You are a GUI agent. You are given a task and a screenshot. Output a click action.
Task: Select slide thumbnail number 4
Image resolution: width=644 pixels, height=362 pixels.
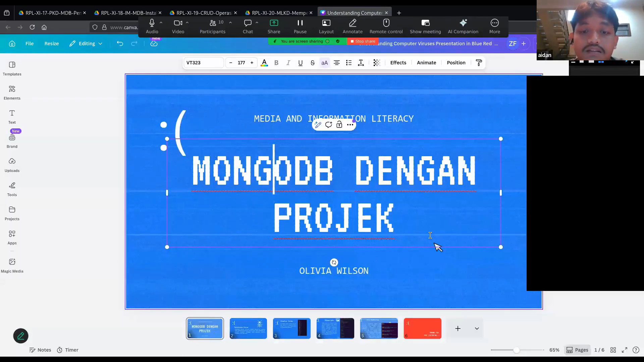pyautogui.click(x=335, y=328)
